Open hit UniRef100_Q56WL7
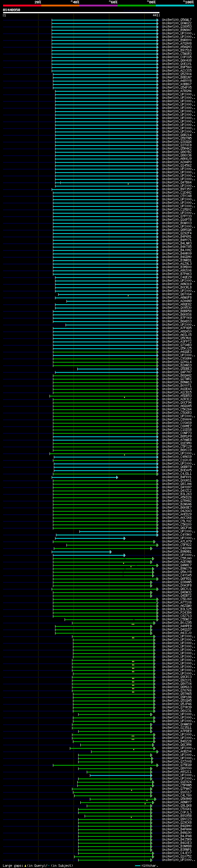Viewport: 197px width, 868px height. click(x=177, y=20)
